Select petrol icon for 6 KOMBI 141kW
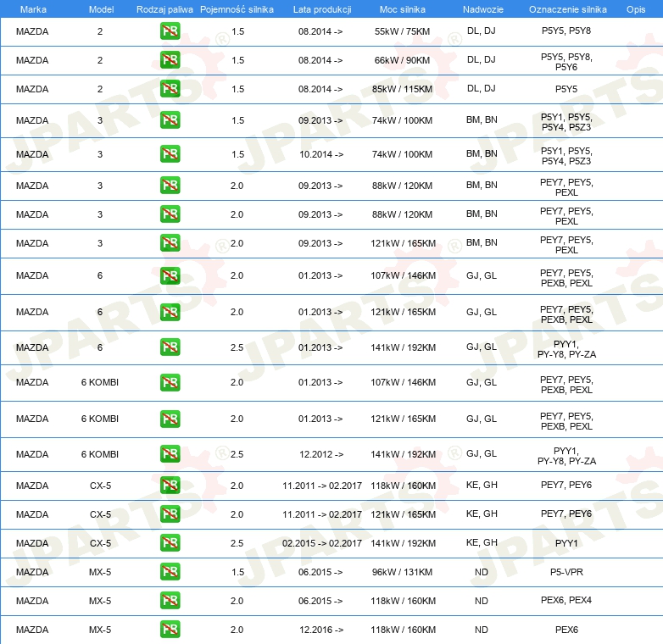The height and width of the screenshot is (644, 663). [x=170, y=454]
